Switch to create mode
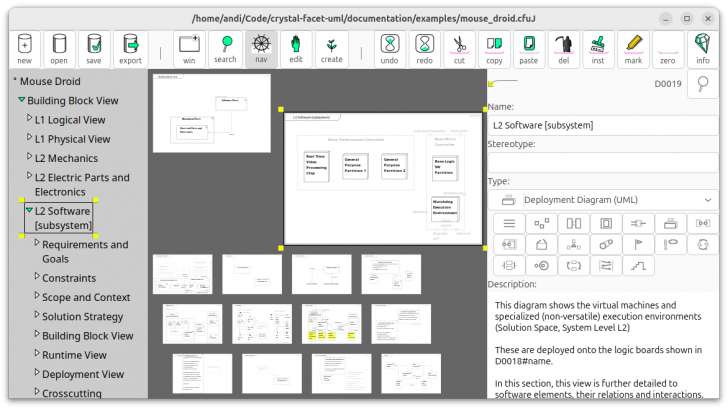 click(332, 49)
